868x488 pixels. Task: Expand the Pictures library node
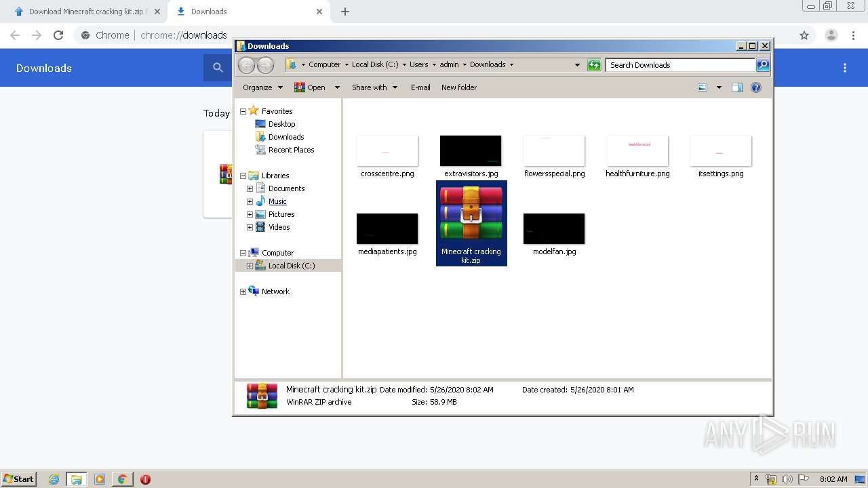tap(250, 214)
